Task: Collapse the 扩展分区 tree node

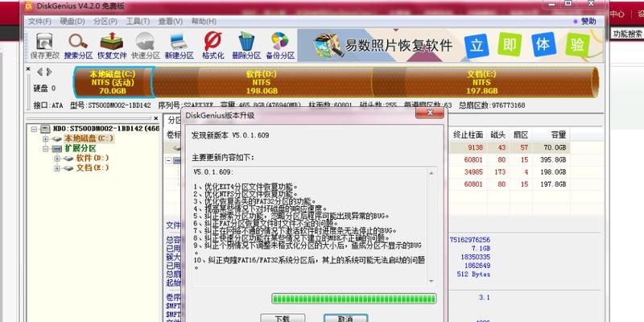Action: point(46,149)
